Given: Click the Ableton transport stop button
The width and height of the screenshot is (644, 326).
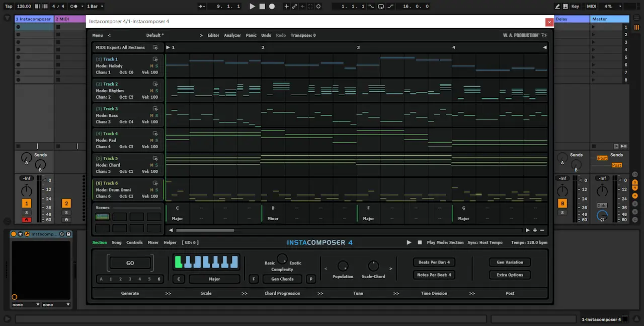Looking at the screenshot, I should pos(262,7).
